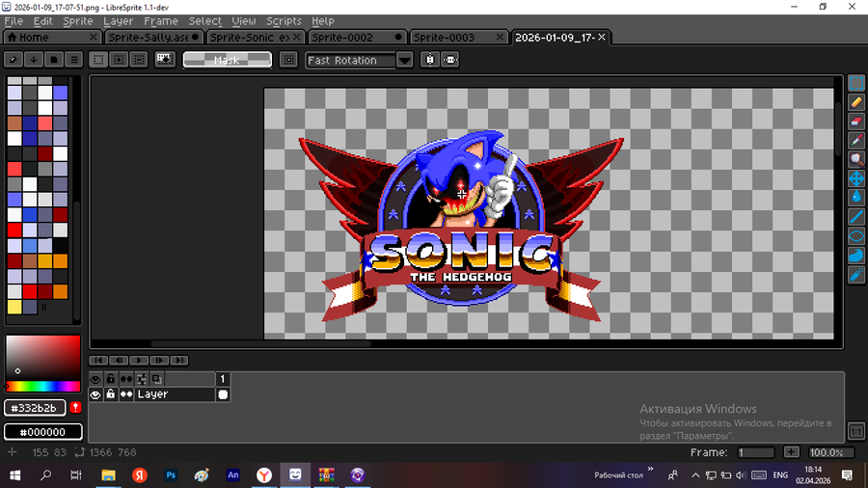Select the Ellipse tool
This screenshot has height=488, width=868.
(856, 235)
